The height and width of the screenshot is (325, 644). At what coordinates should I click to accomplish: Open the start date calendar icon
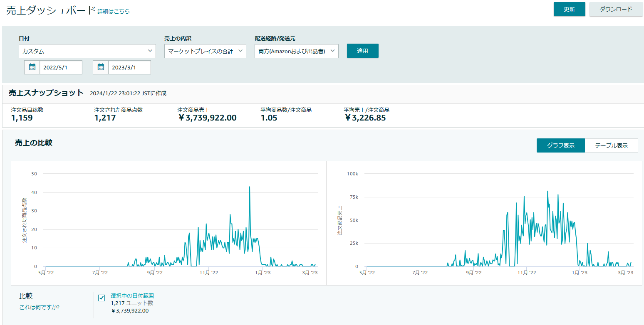pyautogui.click(x=32, y=67)
